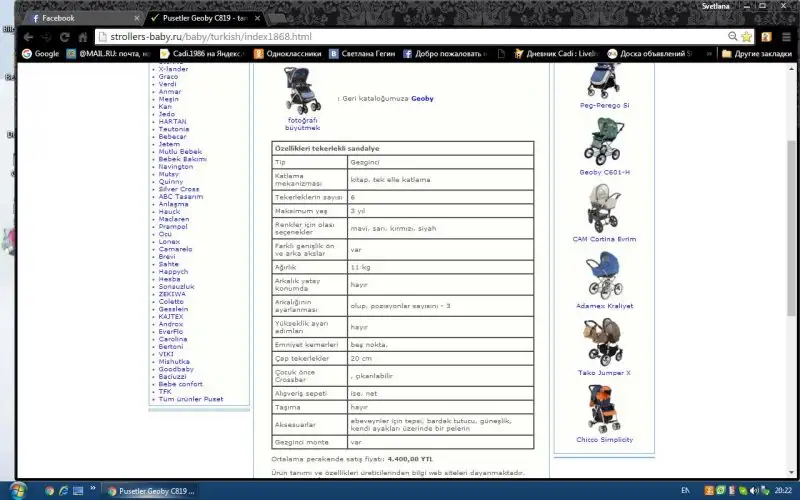This screenshot has height=500, width=800.
Task: Click the orange extension icon beside Chrome menu
Action: pos(766,37)
